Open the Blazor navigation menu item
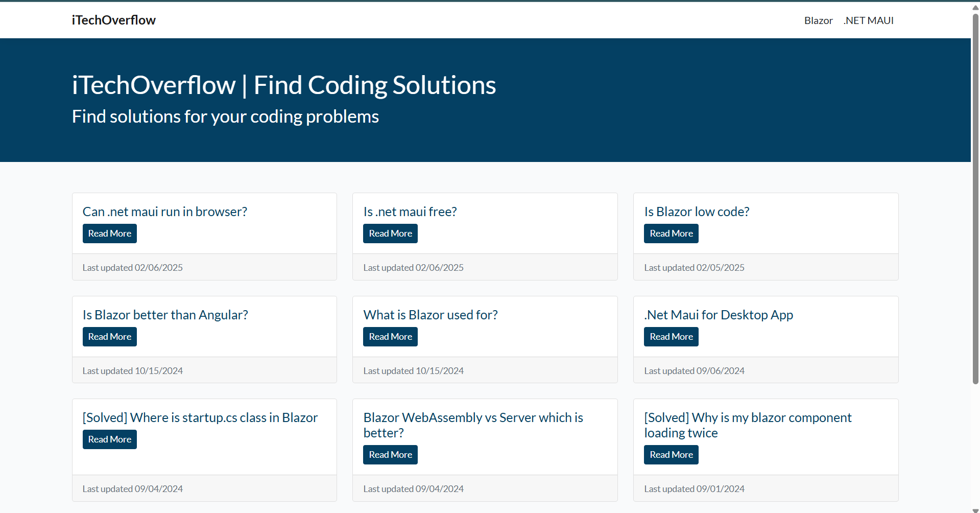This screenshot has width=980, height=513. point(818,20)
